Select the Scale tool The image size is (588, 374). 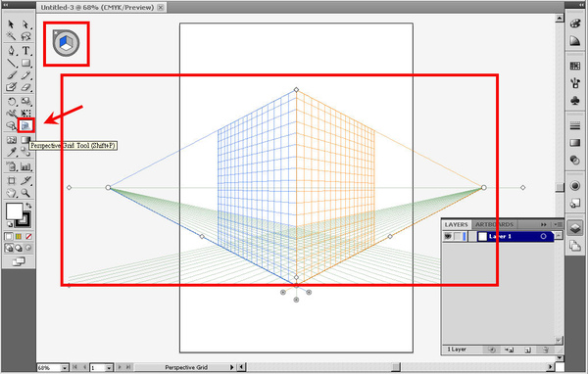pyautogui.click(x=25, y=101)
